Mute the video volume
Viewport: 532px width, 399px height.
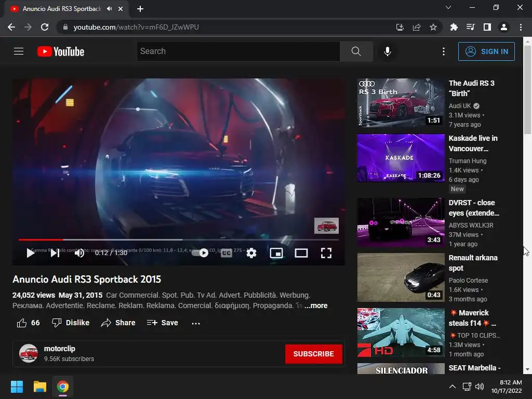(79, 253)
